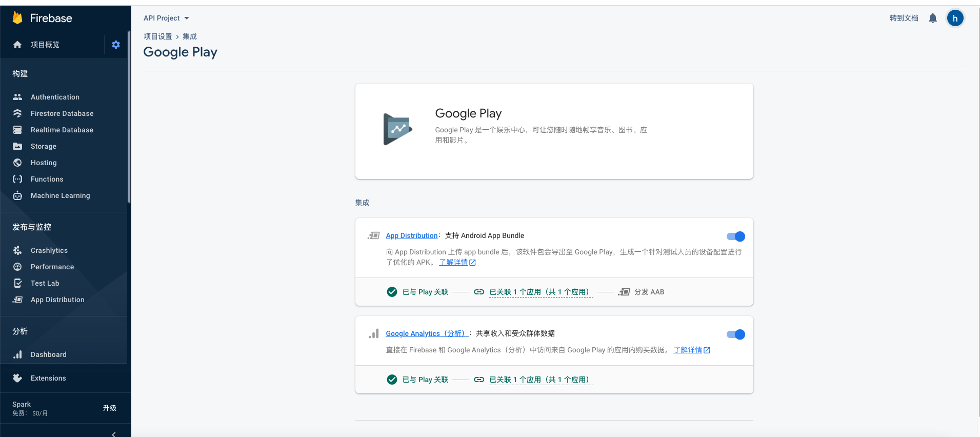The height and width of the screenshot is (437, 980).
Task: Open 项目概览 in sidebar
Action: click(45, 45)
